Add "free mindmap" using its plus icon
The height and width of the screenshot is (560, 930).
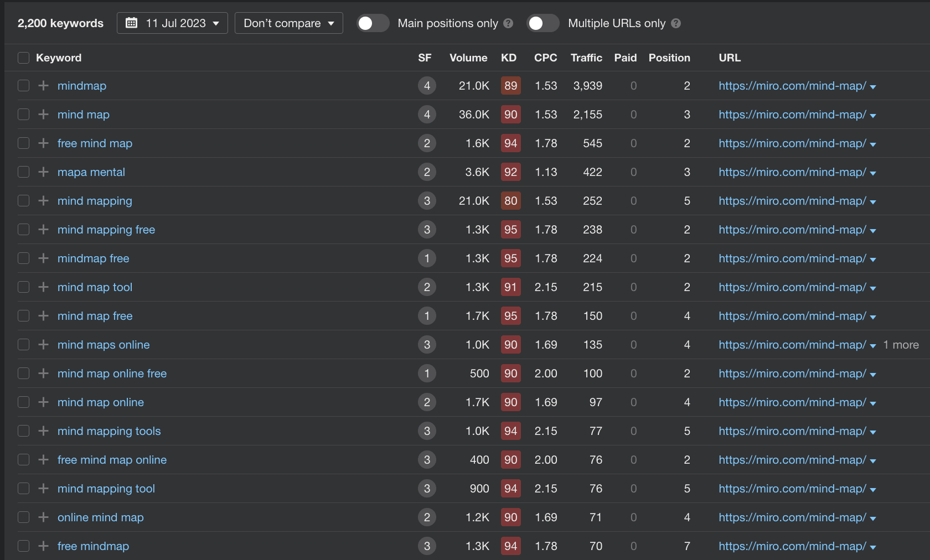43,546
